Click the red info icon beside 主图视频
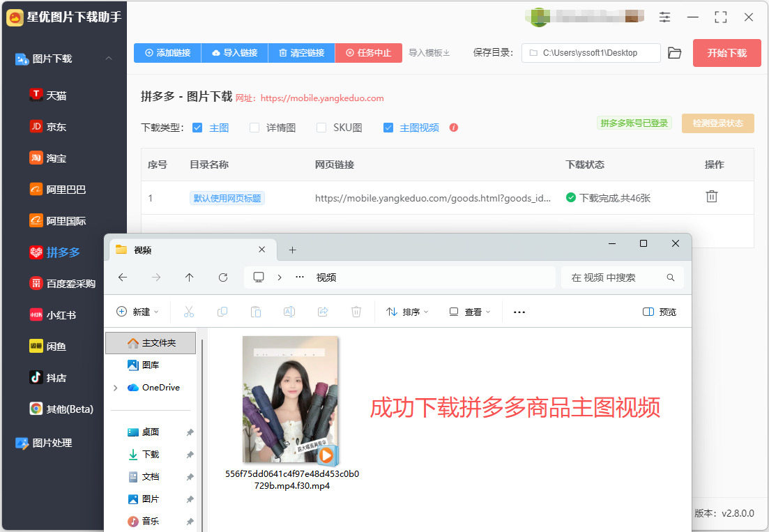The height and width of the screenshot is (532, 769). 454,128
